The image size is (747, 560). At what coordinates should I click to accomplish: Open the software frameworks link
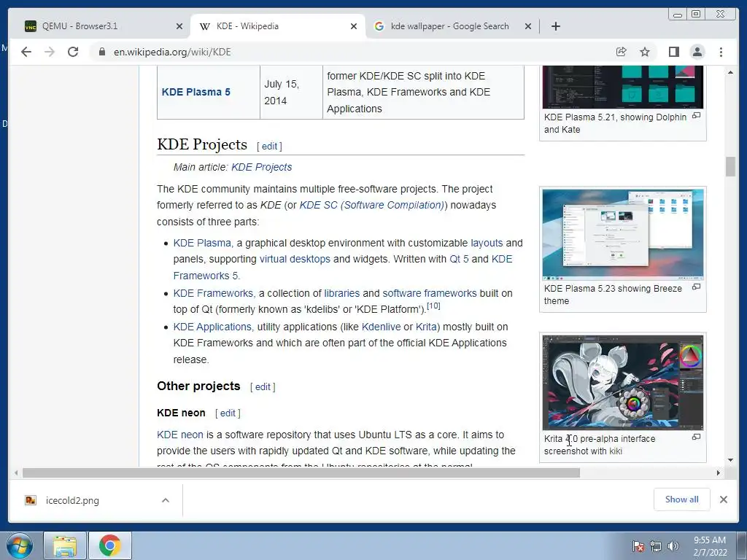click(430, 293)
